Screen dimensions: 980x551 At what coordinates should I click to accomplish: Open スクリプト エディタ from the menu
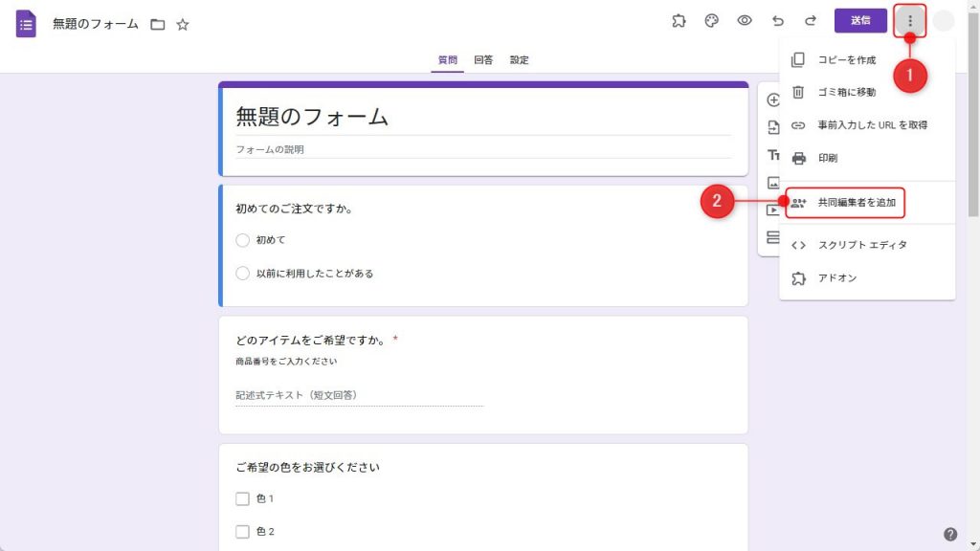click(867, 245)
